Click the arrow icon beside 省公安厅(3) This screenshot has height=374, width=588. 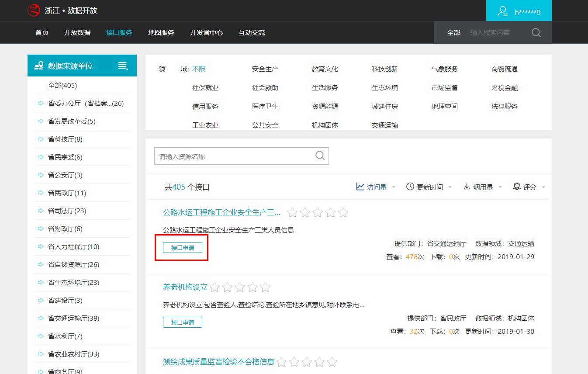[x=41, y=175]
